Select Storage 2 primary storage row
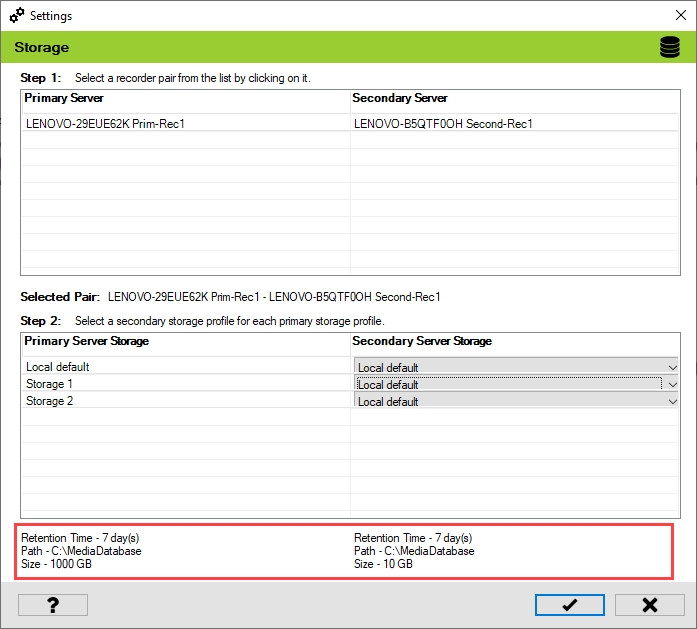 (50, 401)
